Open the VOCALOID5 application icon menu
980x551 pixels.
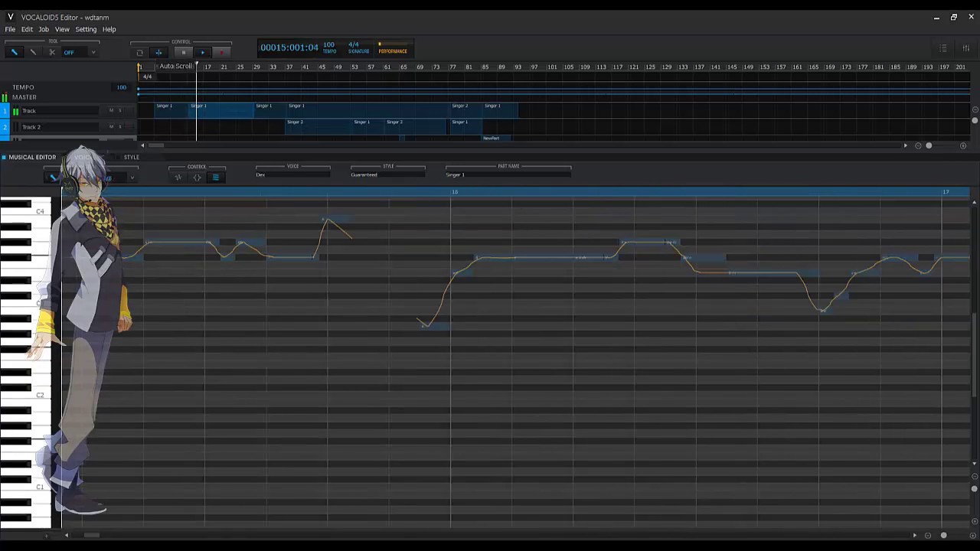coord(10,17)
